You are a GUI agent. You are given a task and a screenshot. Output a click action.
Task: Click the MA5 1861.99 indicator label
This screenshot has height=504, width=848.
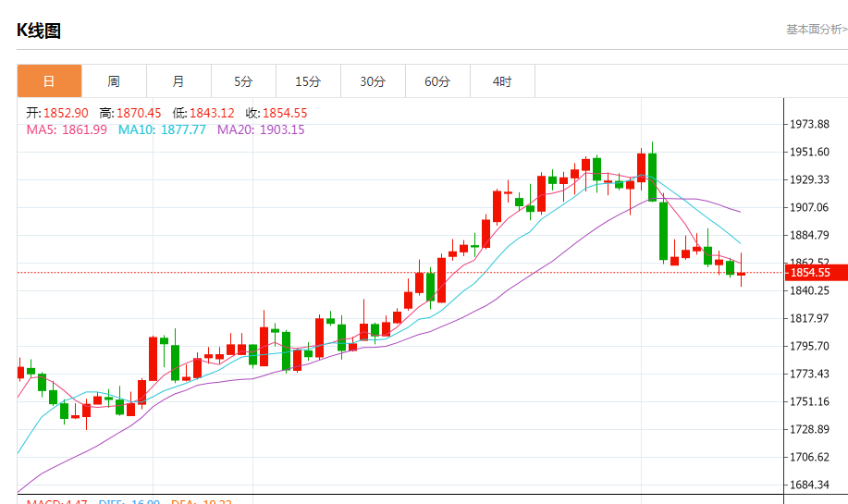(x=67, y=129)
